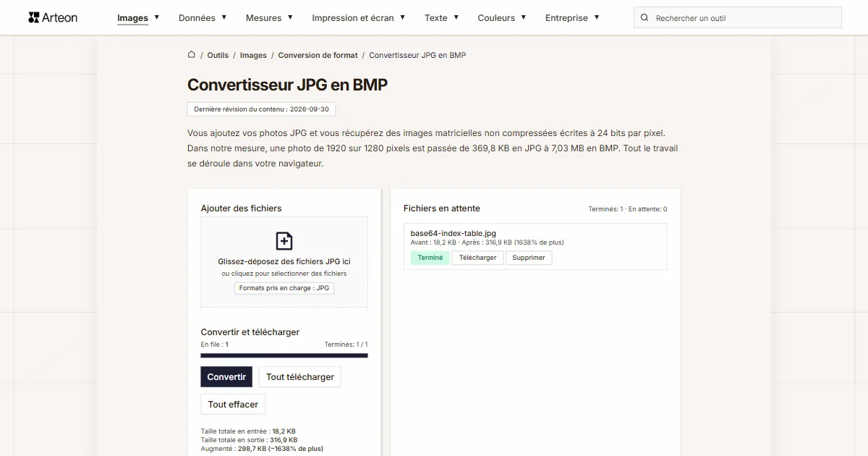Screen dimensions: 868x456
Task: Click the En file : 1 counter
Action: [215, 345]
